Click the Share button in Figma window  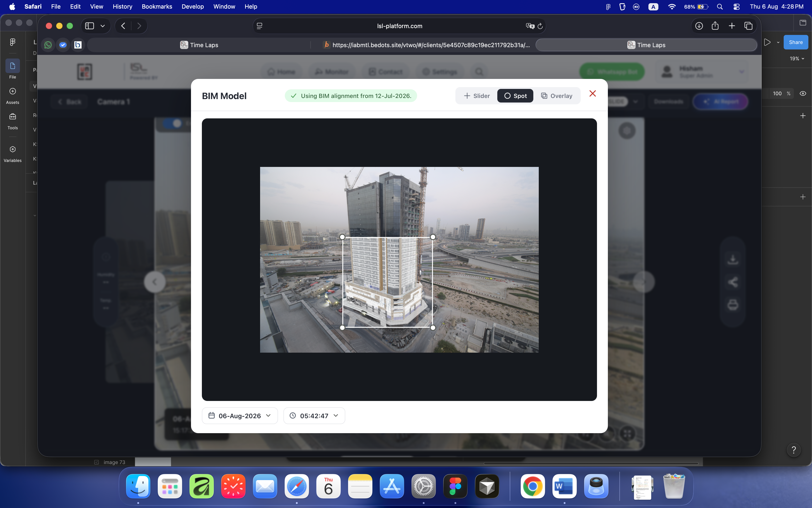[795, 42]
